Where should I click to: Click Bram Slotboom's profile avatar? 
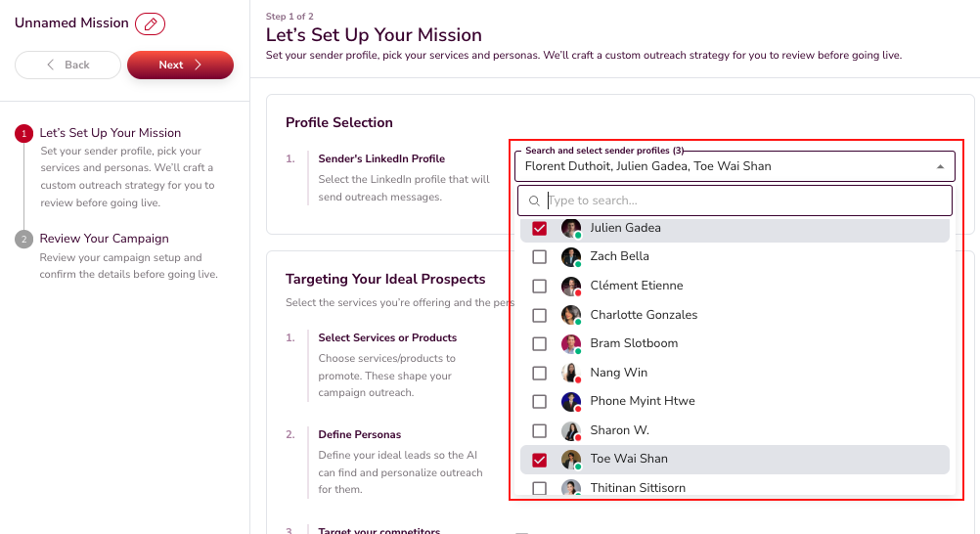tap(571, 344)
